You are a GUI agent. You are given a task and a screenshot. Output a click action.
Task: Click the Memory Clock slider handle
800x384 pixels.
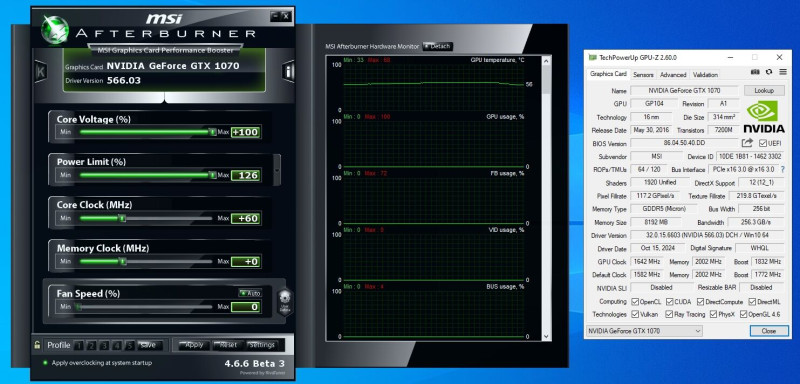pos(122,262)
